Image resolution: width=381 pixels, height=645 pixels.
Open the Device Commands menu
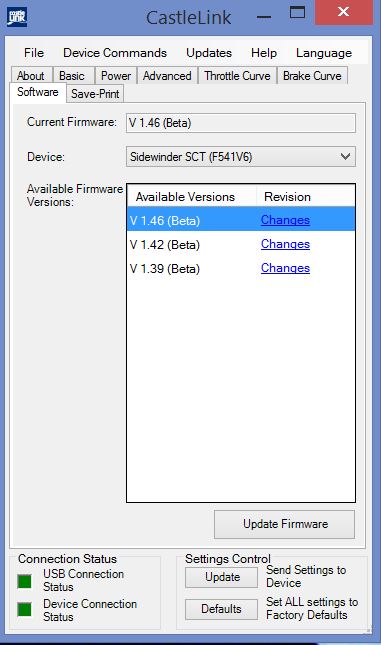coord(115,53)
